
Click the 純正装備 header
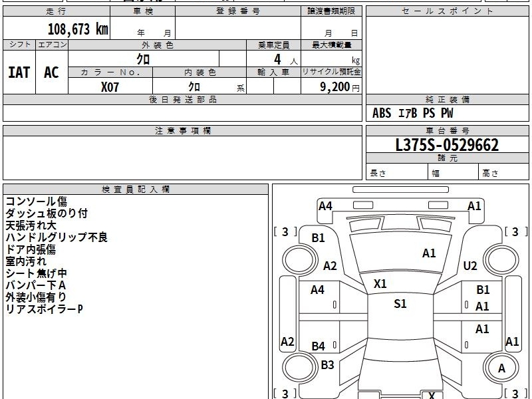pos(447,99)
